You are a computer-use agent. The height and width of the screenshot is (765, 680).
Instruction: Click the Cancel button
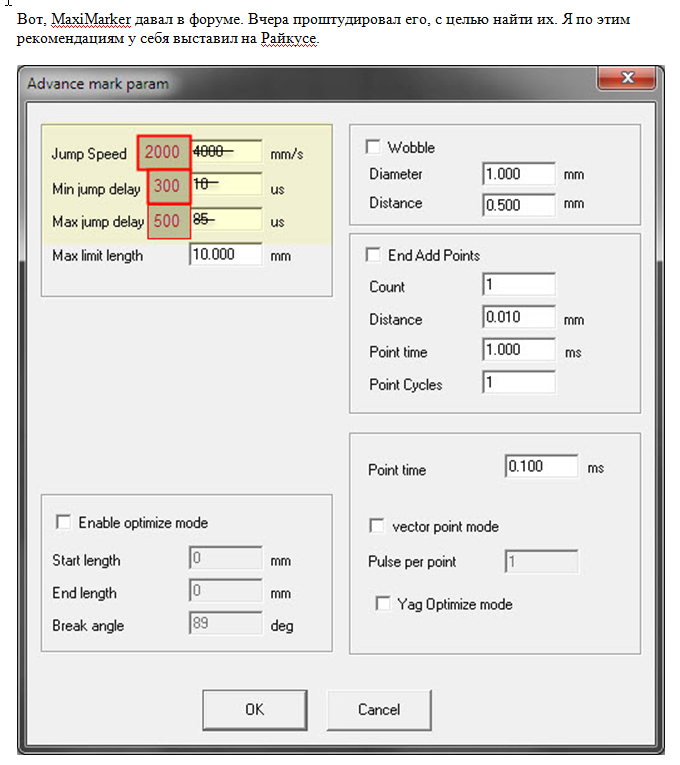tap(379, 709)
